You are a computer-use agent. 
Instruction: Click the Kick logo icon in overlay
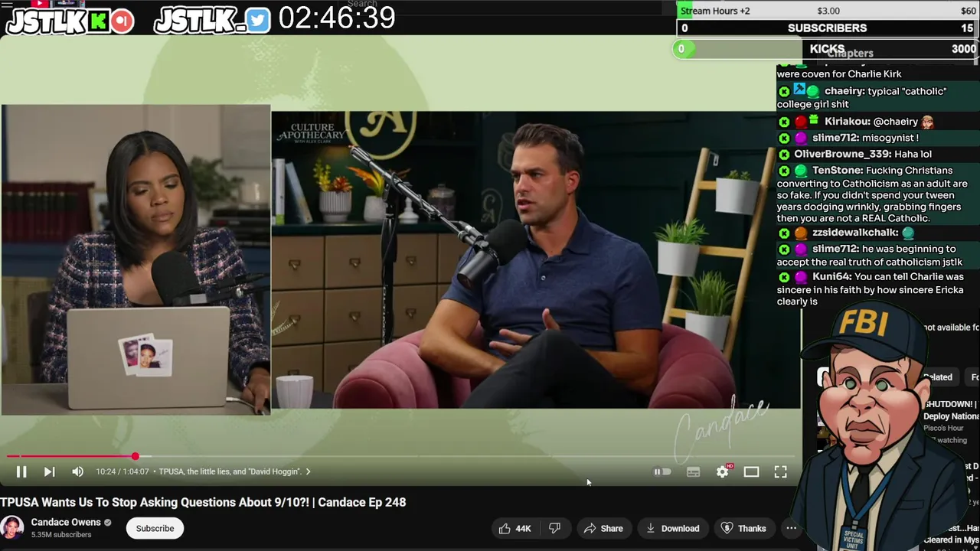tap(99, 21)
